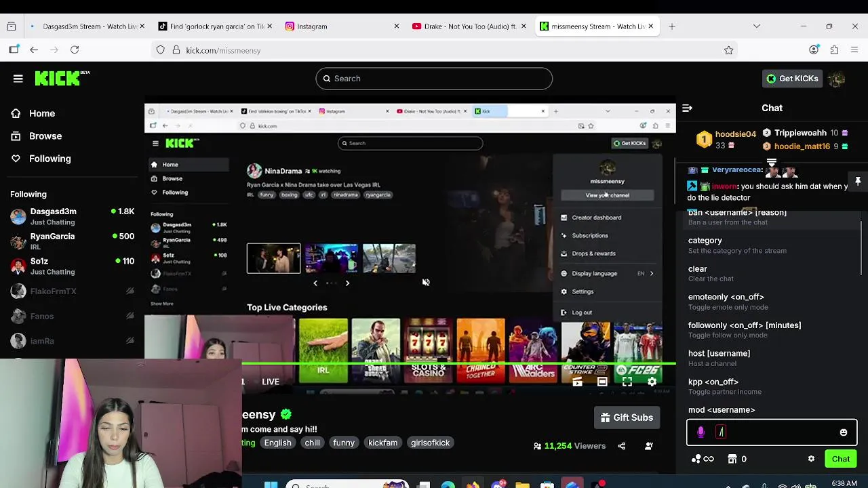Switch to the Drake - Not You Too tab

coord(469,26)
